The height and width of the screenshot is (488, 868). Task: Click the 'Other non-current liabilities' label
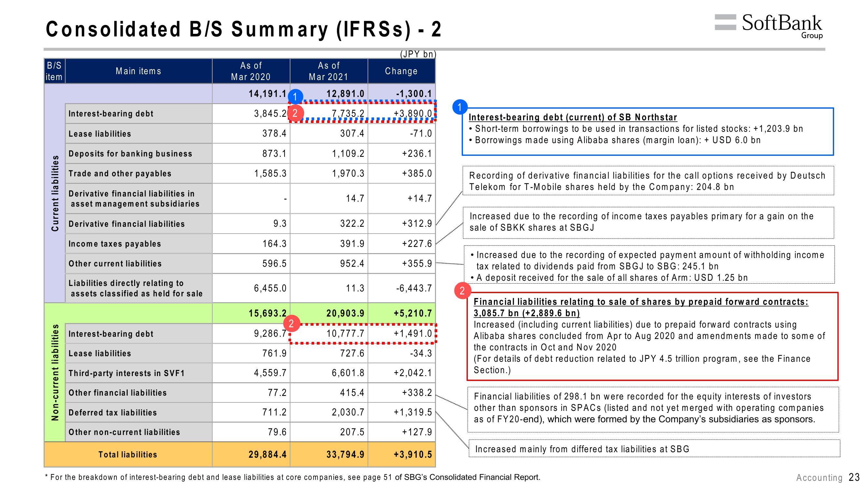click(124, 432)
